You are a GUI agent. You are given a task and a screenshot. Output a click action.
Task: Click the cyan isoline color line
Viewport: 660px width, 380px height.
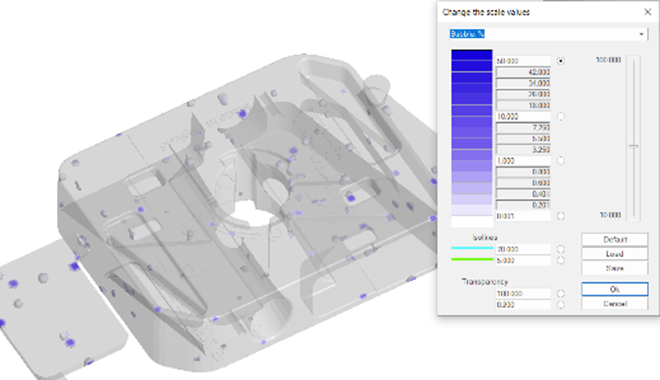tap(472, 248)
